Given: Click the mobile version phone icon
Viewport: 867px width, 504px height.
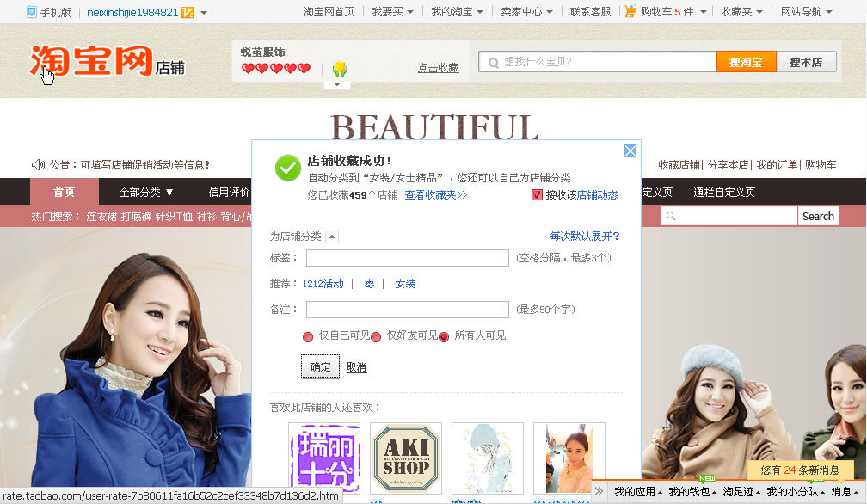Looking at the screenshot, I should tap(32, 11).
